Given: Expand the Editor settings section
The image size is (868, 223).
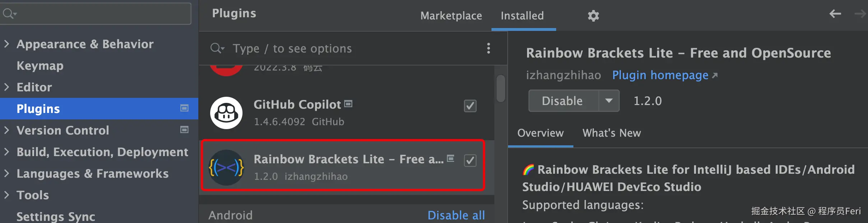Looking at the screenshot, I should tap(6, 87).
